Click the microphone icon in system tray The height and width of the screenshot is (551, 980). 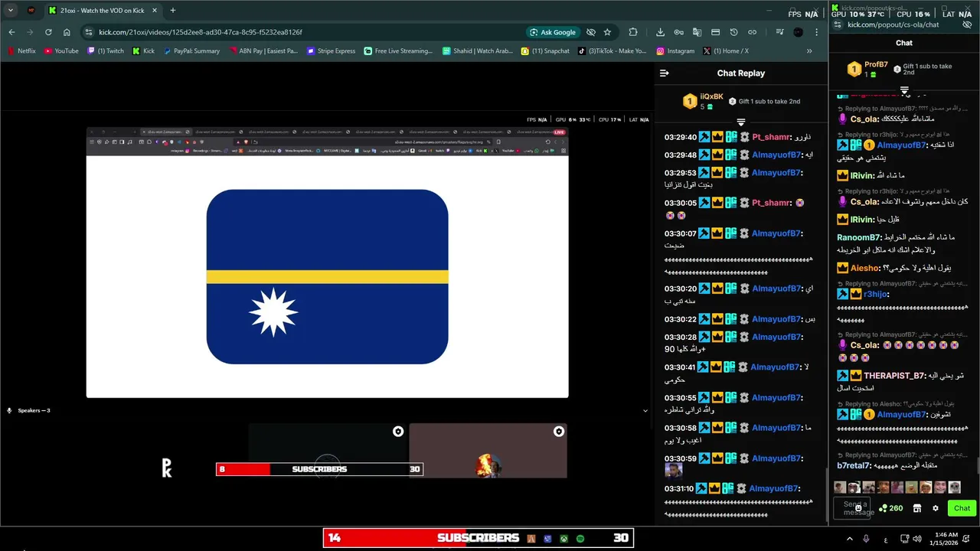coord(866,539)
